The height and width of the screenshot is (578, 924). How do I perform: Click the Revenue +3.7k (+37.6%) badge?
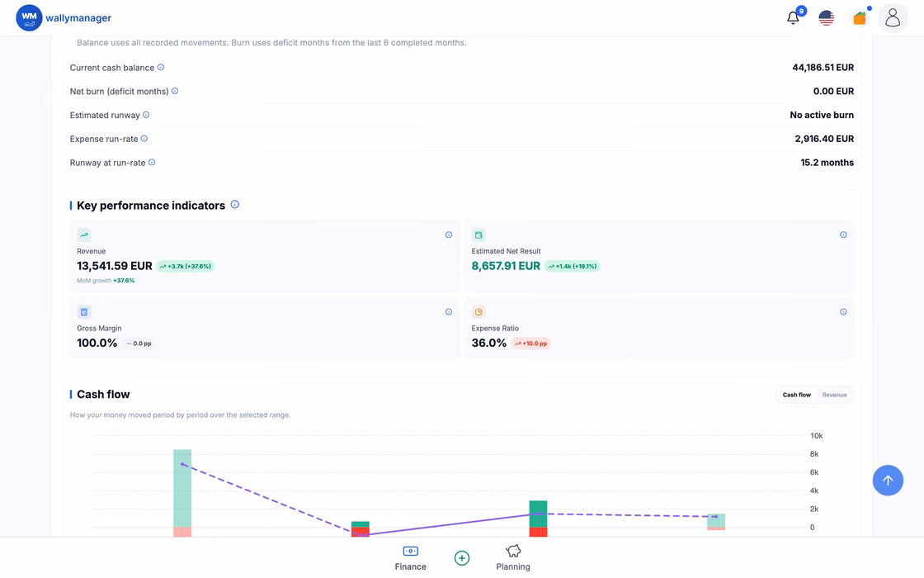coord(186,266)
